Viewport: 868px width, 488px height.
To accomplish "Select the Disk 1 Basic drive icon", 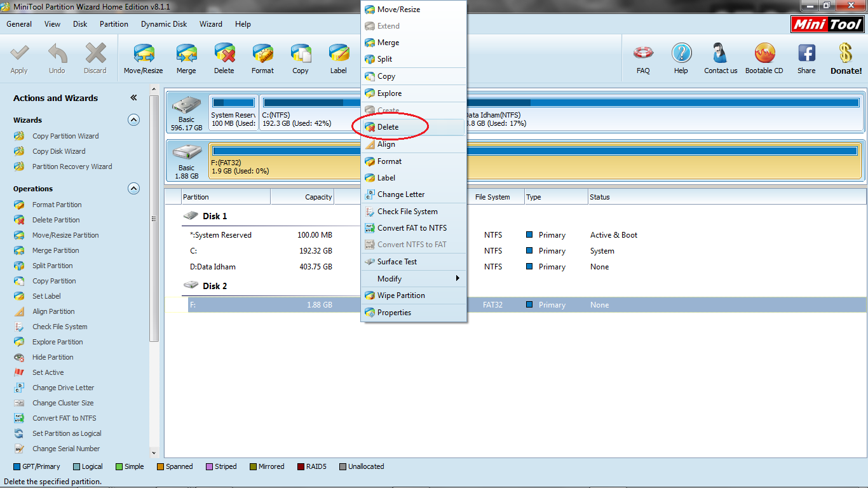I will (187, 105).
